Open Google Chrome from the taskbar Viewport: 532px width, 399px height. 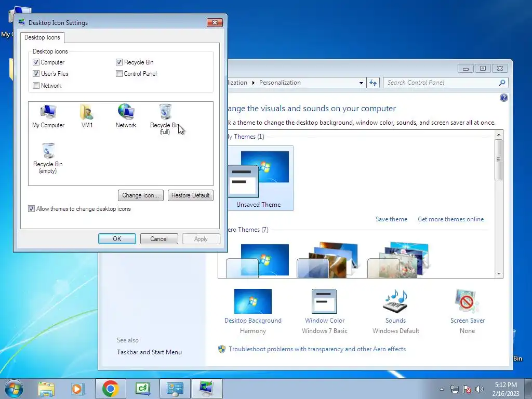110,389
